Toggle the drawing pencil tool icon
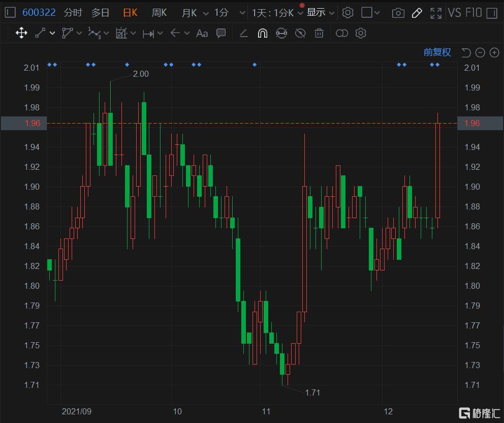This screenshot has height=423, width=504. pos(417,13)
